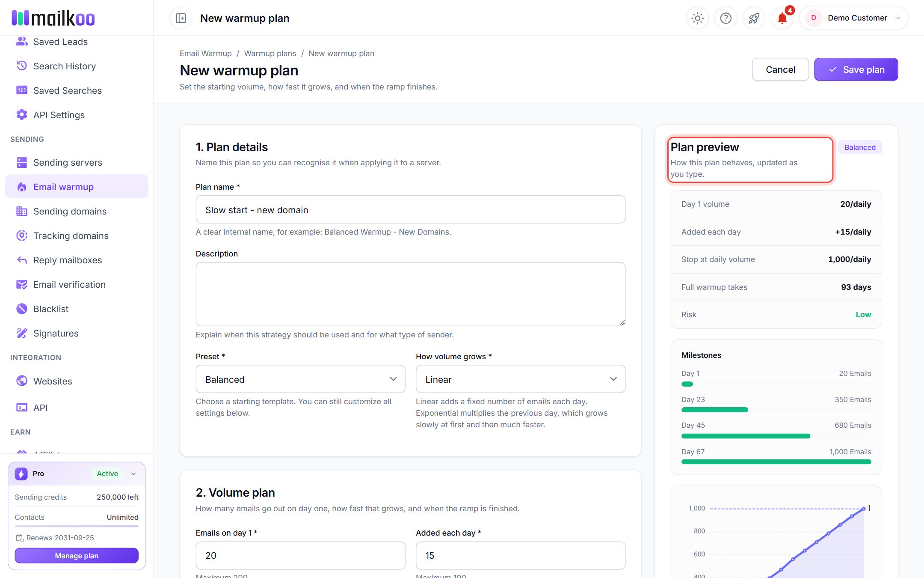Click the Email verification envelope icon

(x=22, y=284)
